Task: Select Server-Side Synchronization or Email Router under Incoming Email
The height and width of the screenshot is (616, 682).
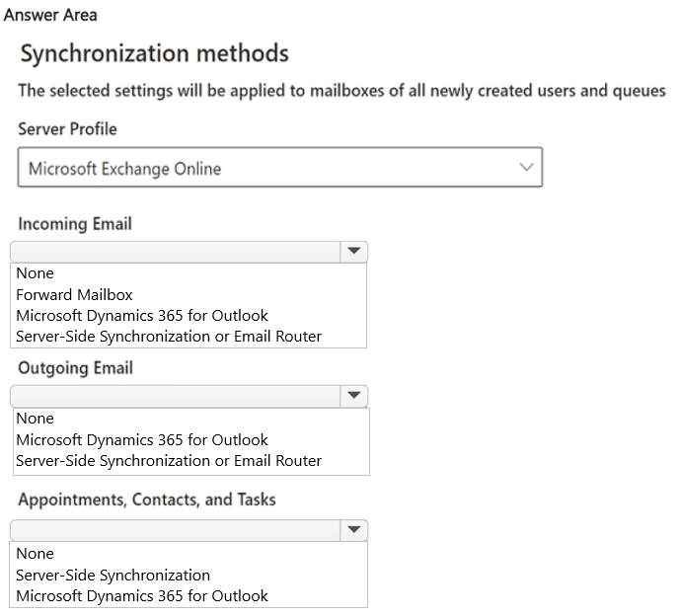Action: tap(169, 337)
